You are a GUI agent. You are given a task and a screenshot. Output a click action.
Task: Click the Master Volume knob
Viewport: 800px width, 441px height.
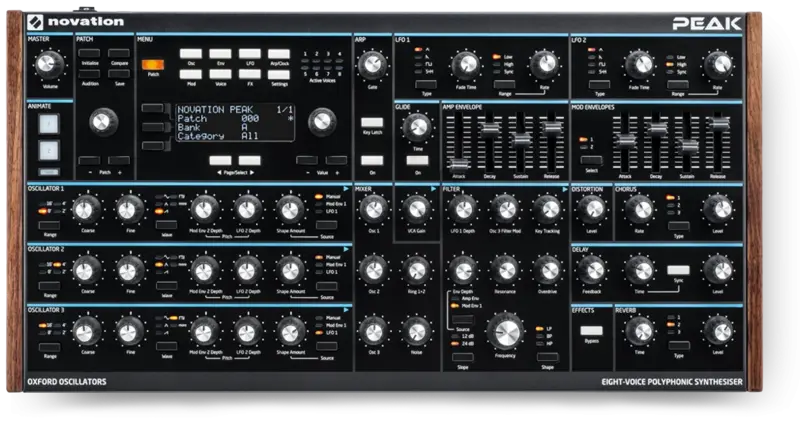click(46, 64)
